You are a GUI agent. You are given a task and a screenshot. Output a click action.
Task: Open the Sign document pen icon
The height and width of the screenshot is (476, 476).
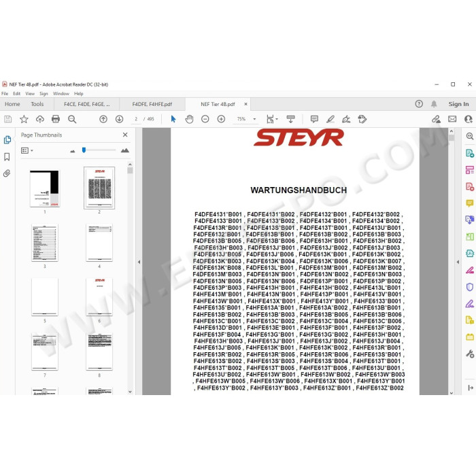point(346,119)
